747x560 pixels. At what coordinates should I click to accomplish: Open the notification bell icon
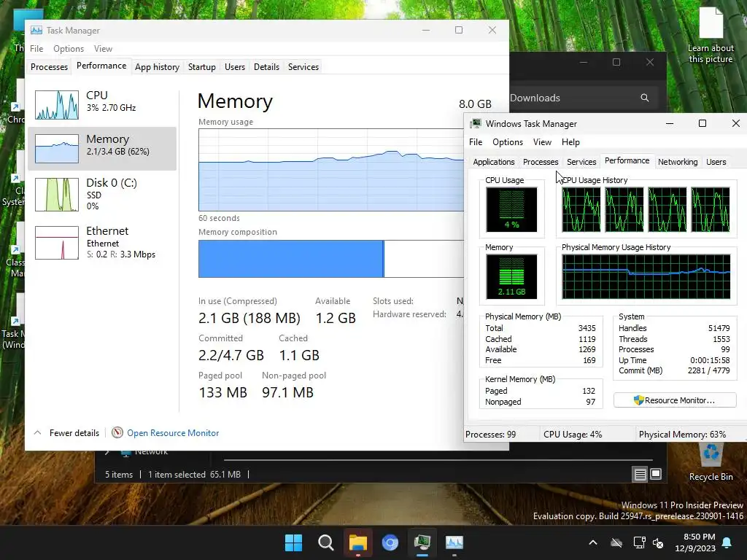(x=727, y=542)
